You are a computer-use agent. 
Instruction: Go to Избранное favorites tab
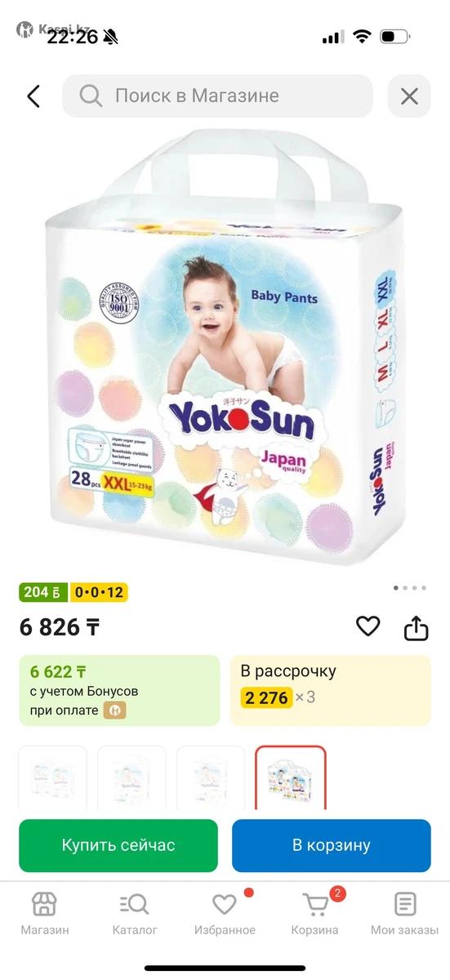click(225, 914)
